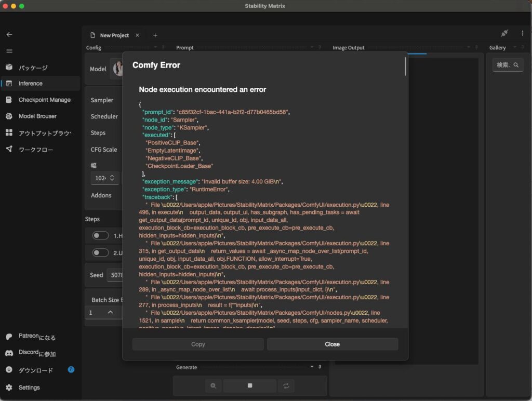Collapse the sidebar with the hamburger icon
532x401 pixels.
9,51
